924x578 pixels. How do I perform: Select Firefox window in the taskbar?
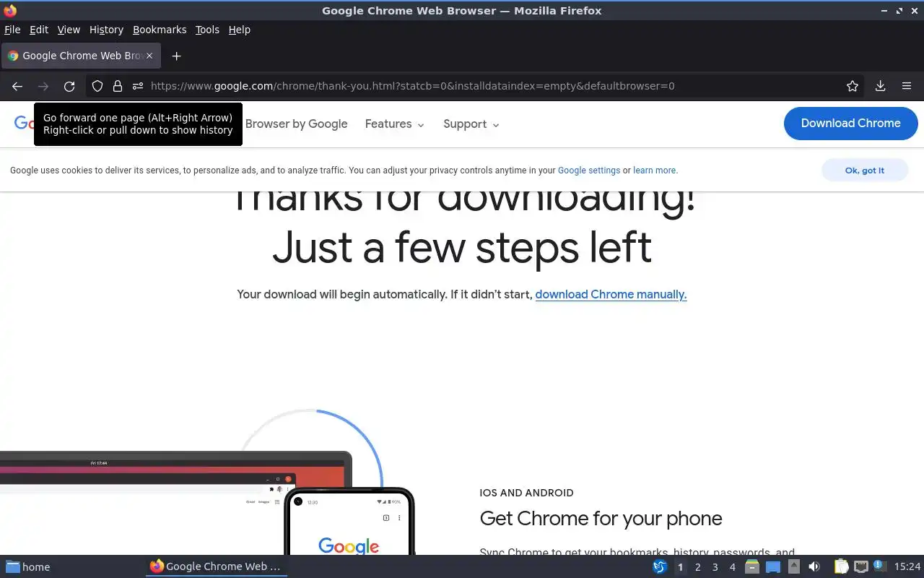(217, 566)
